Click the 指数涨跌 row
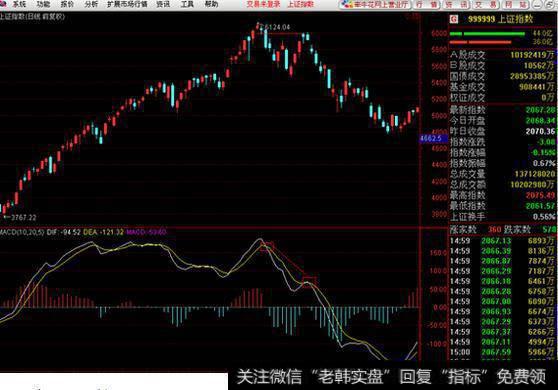Screen dimensions: 558x390 coord(502,142)
